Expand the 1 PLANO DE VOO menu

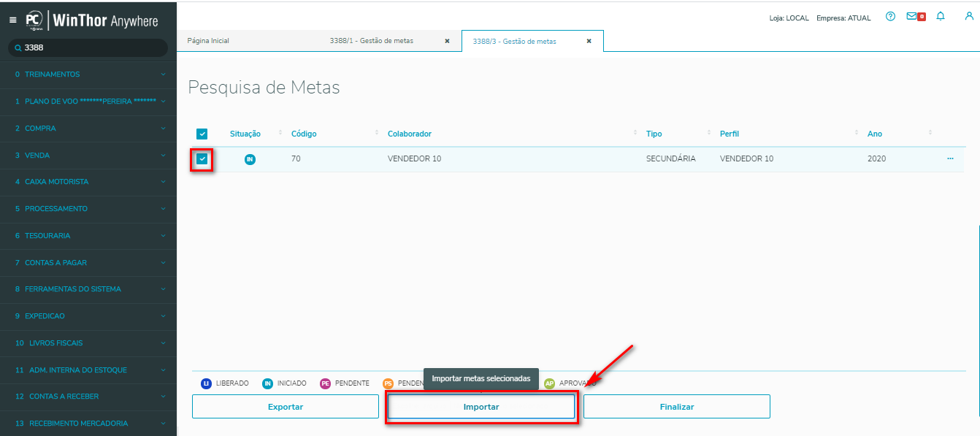click(x=88, y=102)
